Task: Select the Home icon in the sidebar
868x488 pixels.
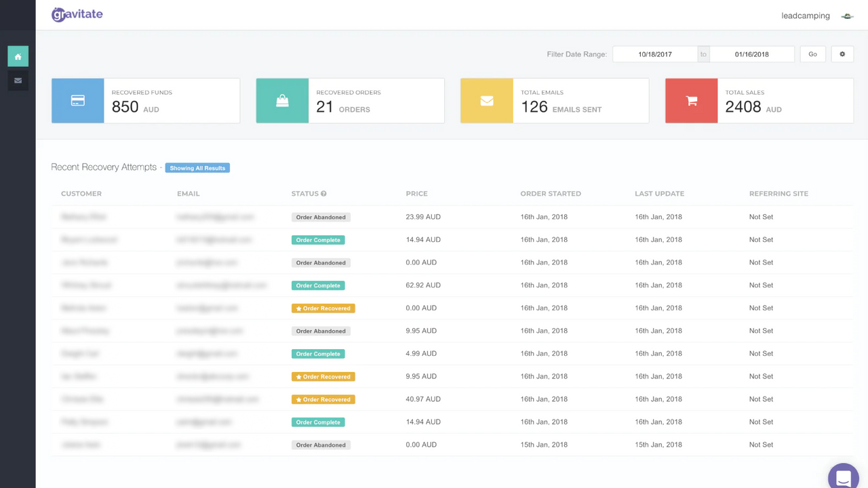Action: 18,56
